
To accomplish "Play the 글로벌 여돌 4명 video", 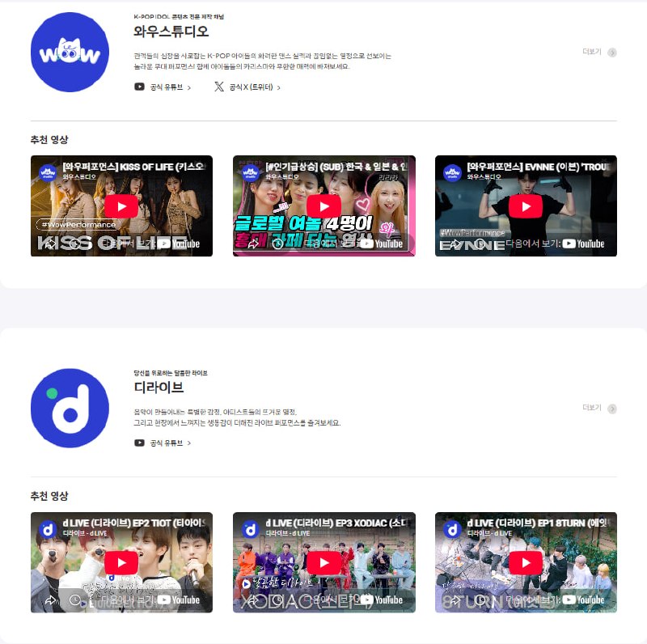I will [324, 206].
